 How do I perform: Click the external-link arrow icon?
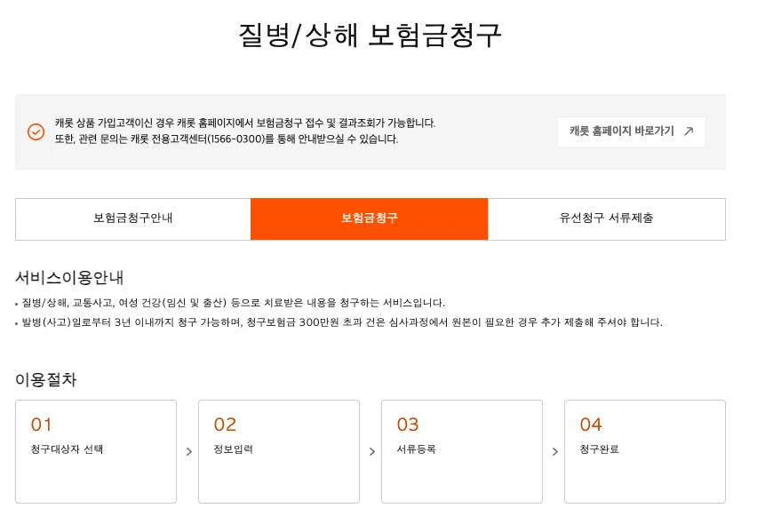(689, 131)
